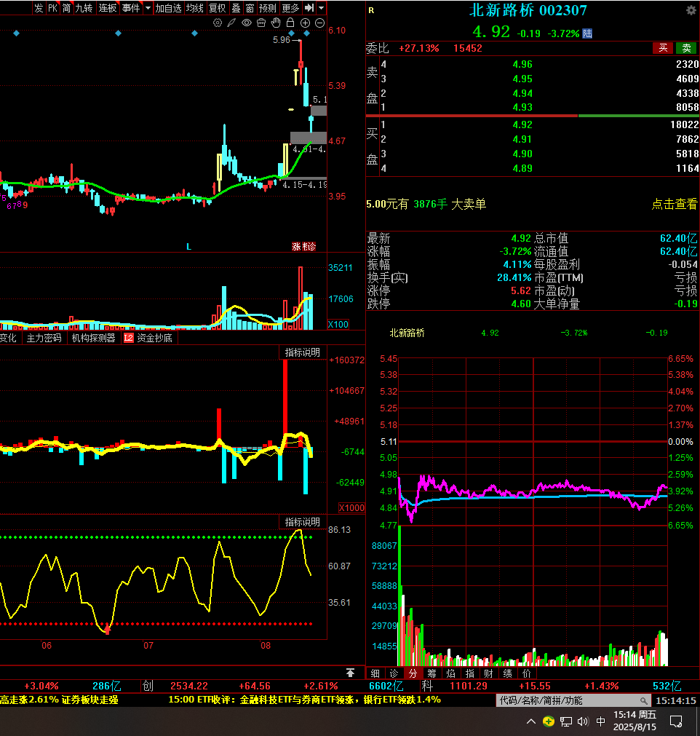The image size is (700, 736).
Task: Click the green plus tray icon
Action: coord(548,721)
